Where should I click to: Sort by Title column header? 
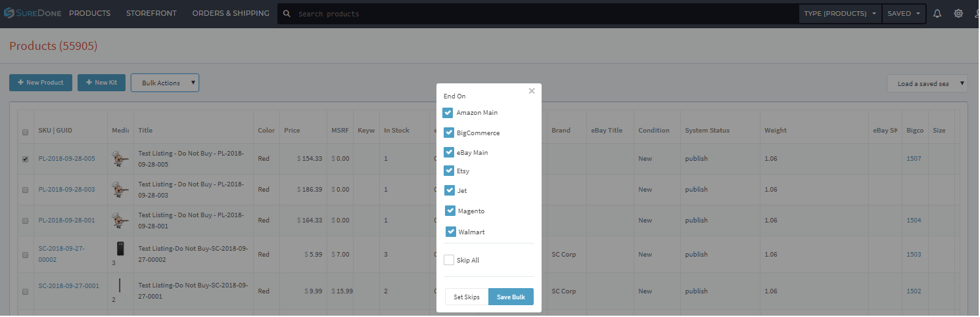145,131
